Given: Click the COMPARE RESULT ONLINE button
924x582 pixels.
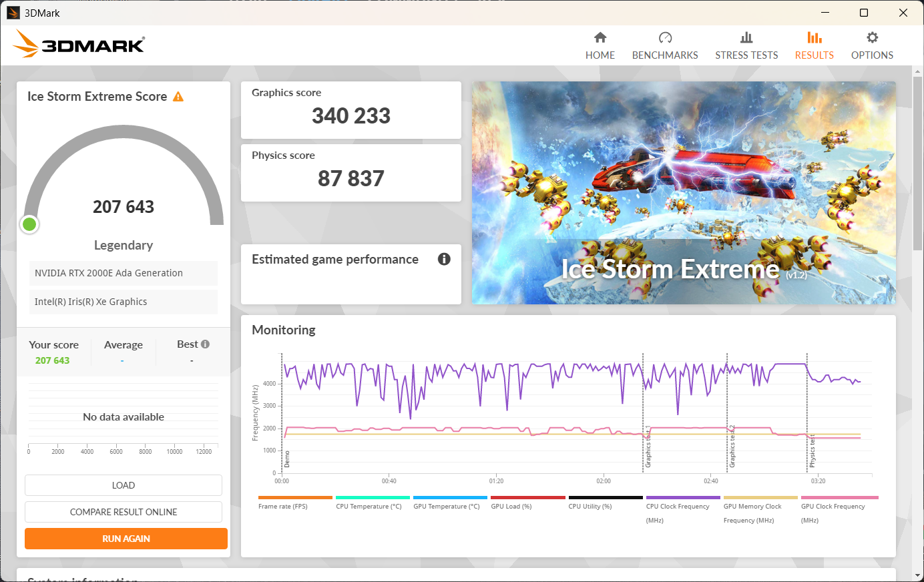Looking at the screenshot, I should click(124, 512).
